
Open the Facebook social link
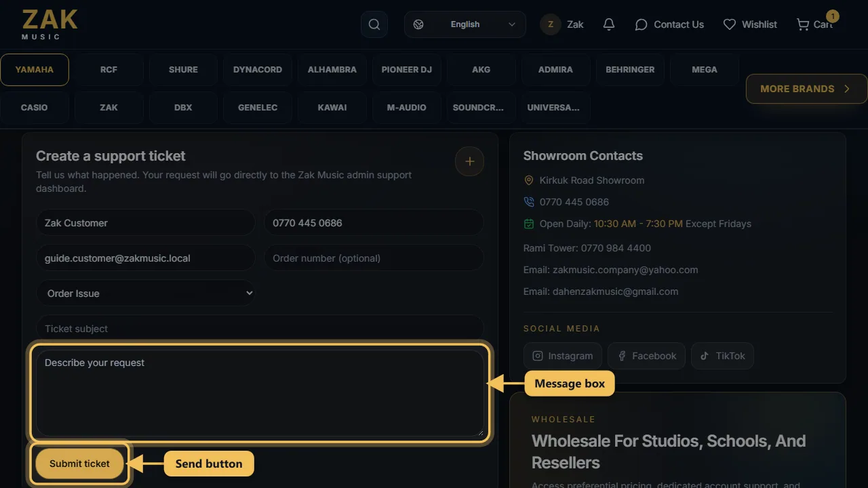click(x=646, y=356)
